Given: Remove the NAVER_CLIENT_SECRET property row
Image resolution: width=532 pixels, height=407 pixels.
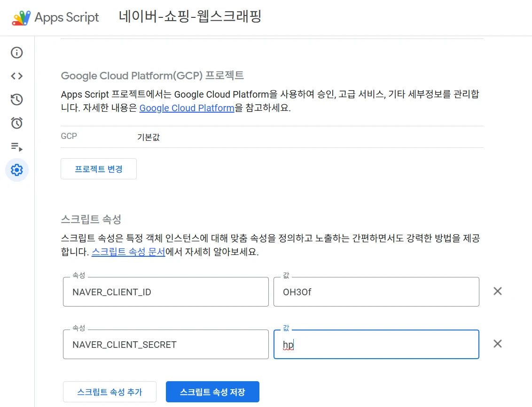Looking at the screenshot, I should [x=498, y=344].
